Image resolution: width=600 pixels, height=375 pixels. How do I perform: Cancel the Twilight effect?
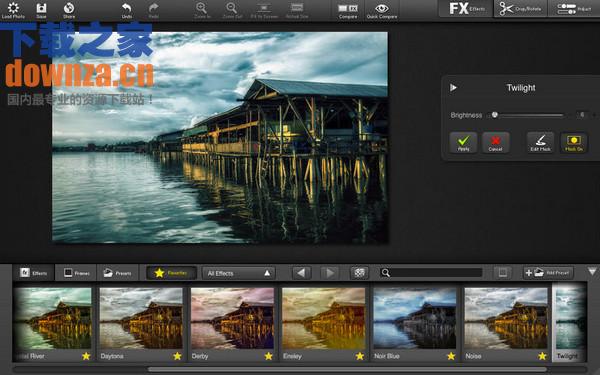coord(496,143)
